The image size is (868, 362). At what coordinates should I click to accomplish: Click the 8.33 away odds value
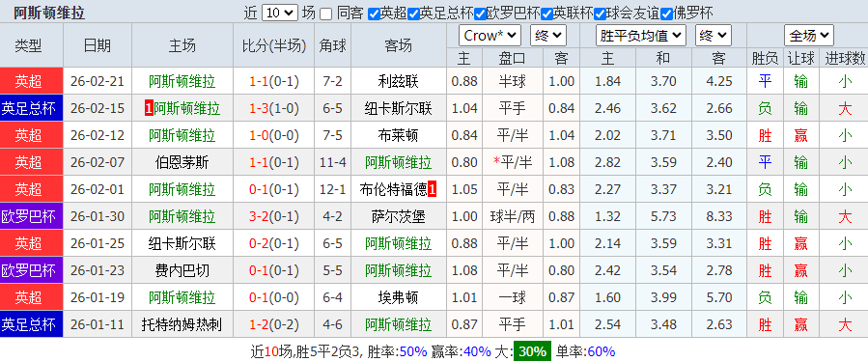click(x=719, y=216)
